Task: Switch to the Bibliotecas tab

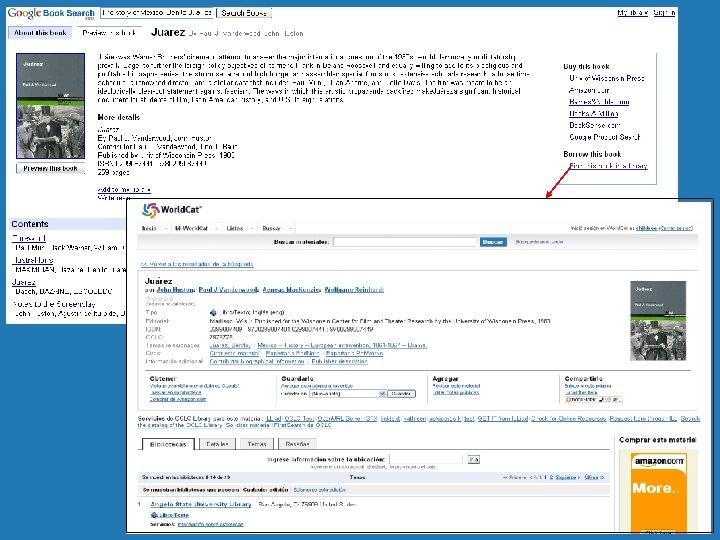Action: tap(168, 444)
